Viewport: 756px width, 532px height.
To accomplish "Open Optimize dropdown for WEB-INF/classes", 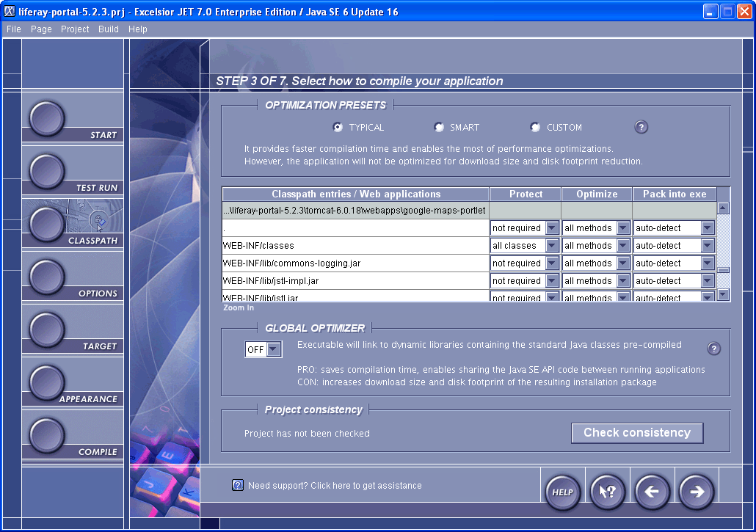I will coord(623,246).
